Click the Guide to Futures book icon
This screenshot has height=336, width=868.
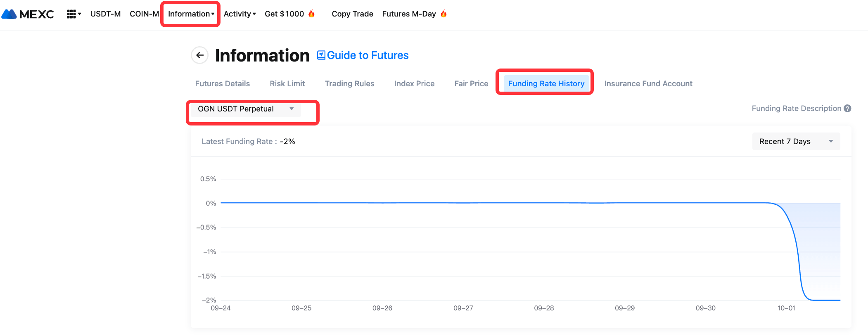[x=321, y=55]
